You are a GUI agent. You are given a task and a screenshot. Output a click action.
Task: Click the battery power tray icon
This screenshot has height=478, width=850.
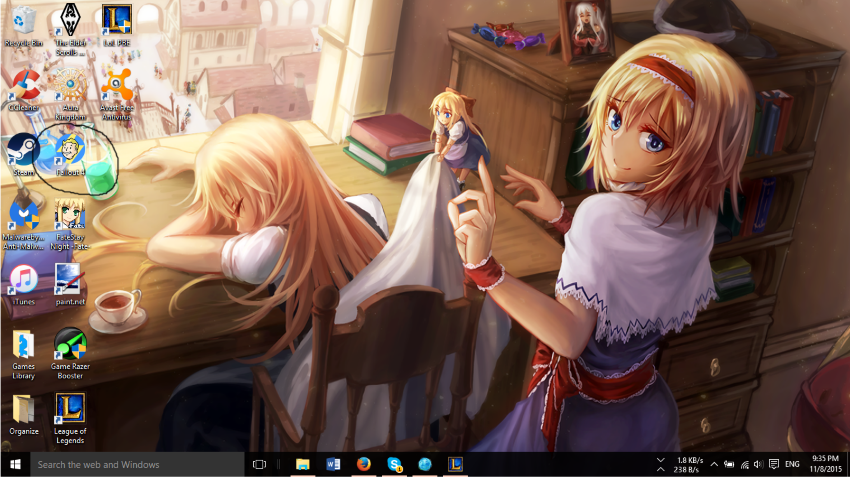(x=729, y=464)
